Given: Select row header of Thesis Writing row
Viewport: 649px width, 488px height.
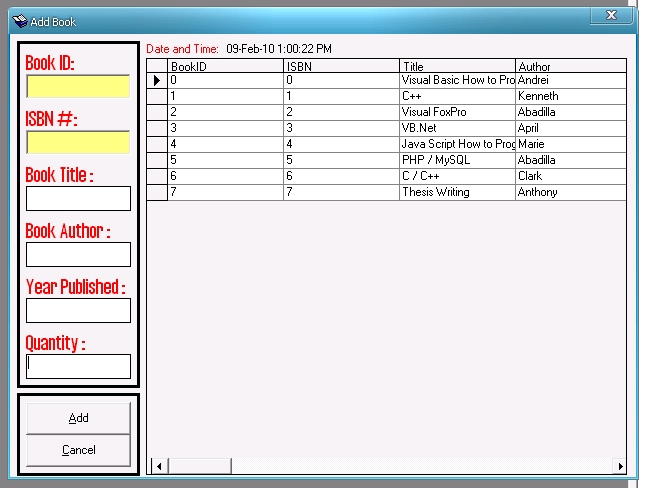Looking at the screenshot, I should pyautogui.click(x=157, y=192).
